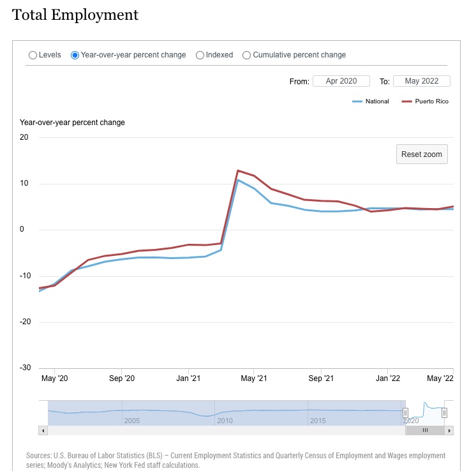476x471 pixels.
Task: Click the National blue line legend swatch
Action: [357, 101]
